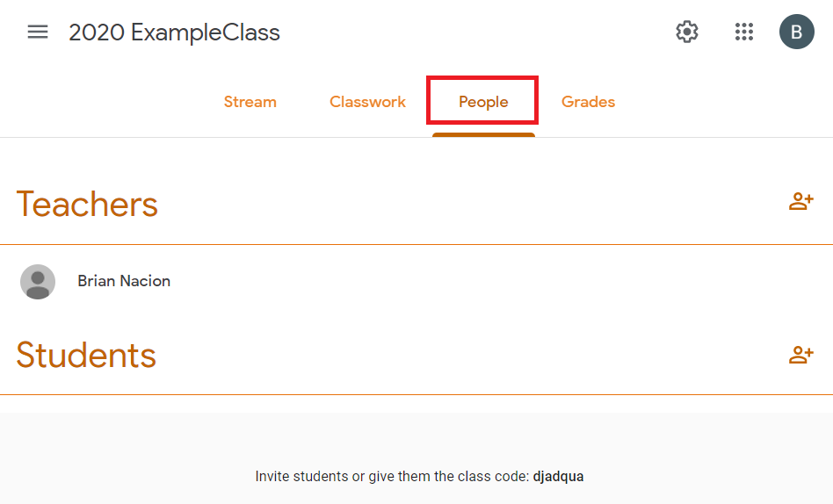
Task: Click the orange indicator bar under People
Action: point(483,134)
